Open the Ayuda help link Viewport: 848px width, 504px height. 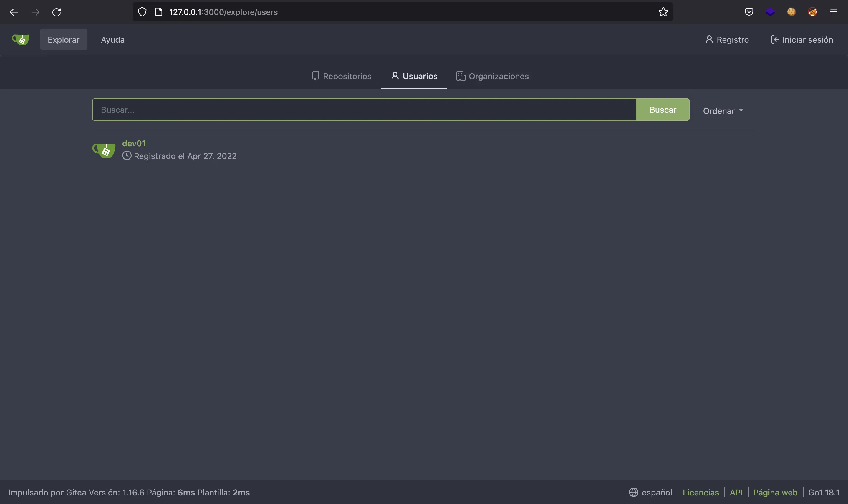point(113,40)
